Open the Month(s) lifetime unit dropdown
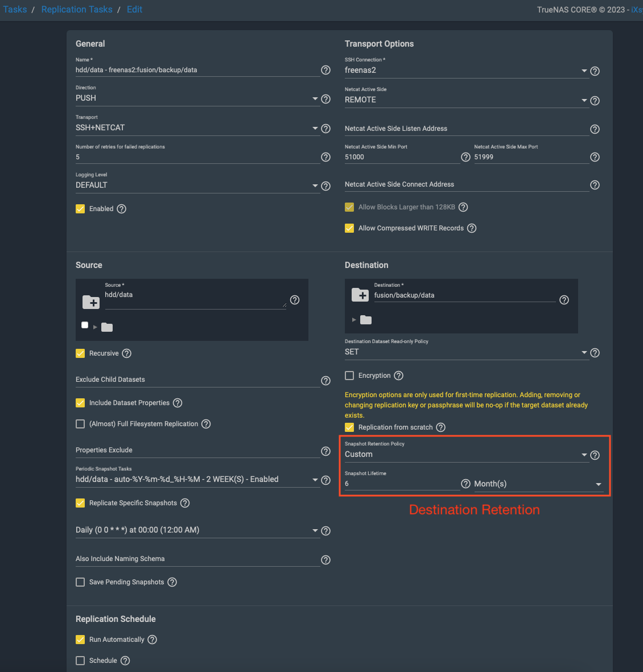This screenshot has width=643, height=672. (x=538, y=484)
